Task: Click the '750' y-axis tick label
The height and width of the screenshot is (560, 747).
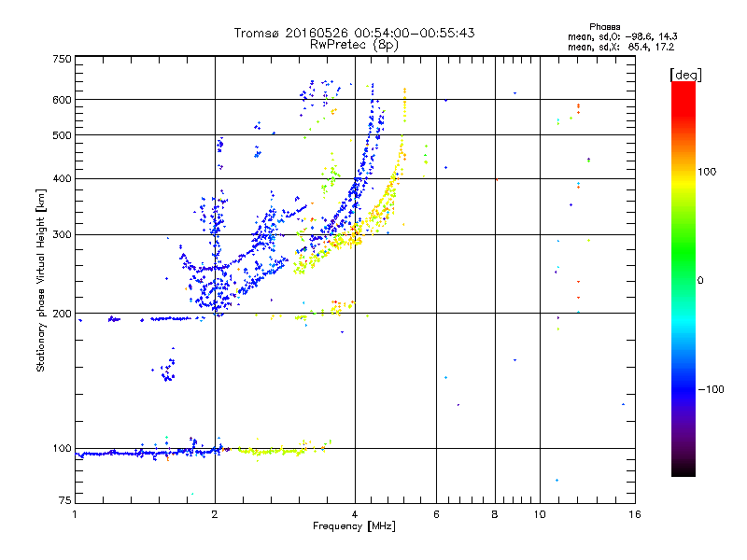Action: click(62, 59)
